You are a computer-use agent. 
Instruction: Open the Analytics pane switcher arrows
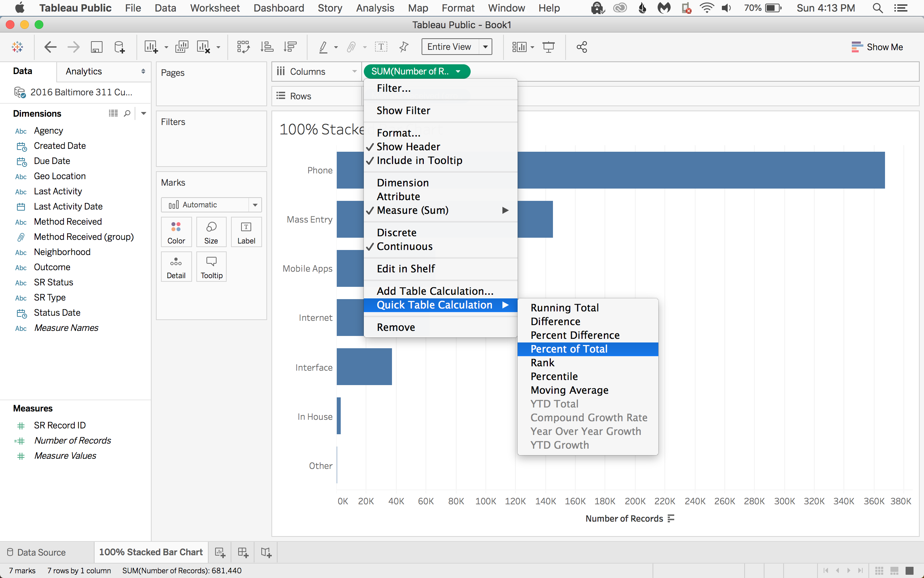pos(143,72)
